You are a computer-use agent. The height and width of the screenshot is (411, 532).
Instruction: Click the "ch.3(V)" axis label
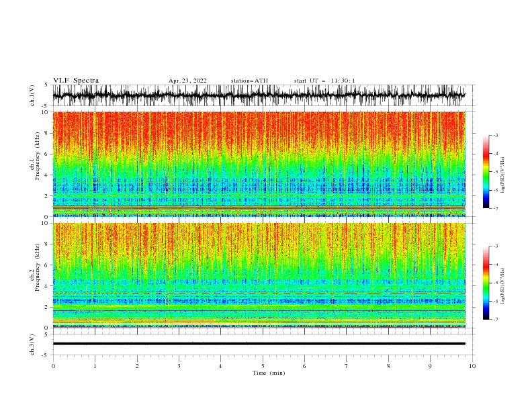click(x=32, y=345)
